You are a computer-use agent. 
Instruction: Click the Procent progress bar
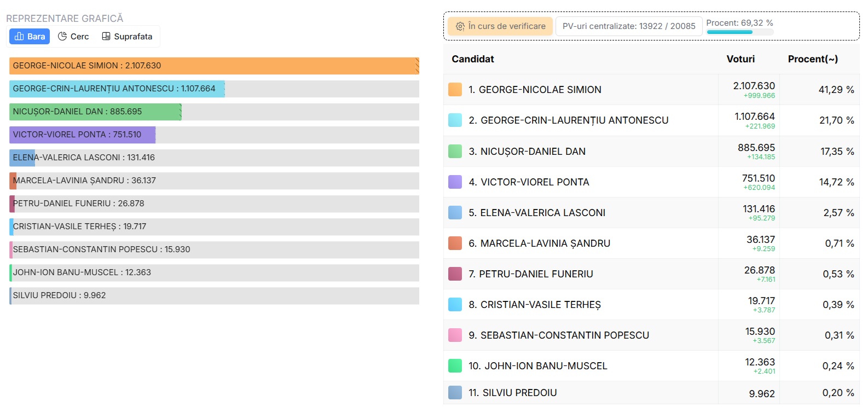(x=739, y=32)
